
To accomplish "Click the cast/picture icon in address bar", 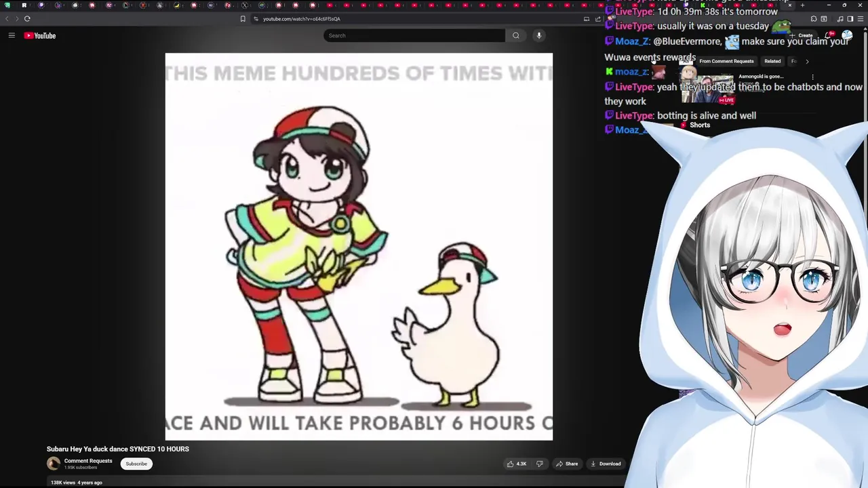I will click(587, 19).
